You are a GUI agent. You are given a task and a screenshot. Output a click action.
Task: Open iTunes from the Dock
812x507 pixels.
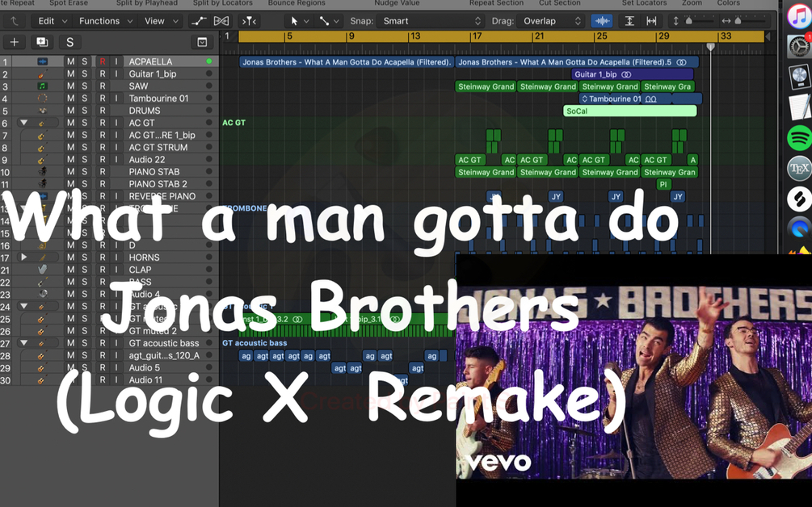pyautogui.click(x=799, y=15)
